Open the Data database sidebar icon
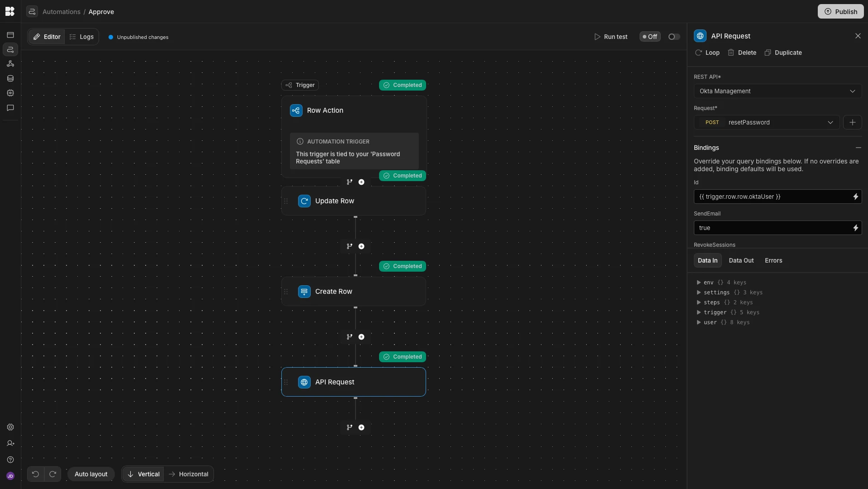The height and width of the screenshot is (489, 868). (x=10, y=78)
